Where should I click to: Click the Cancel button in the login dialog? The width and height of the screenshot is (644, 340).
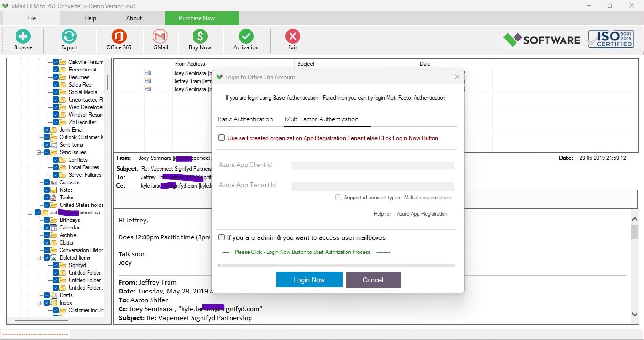click(373, 280)
